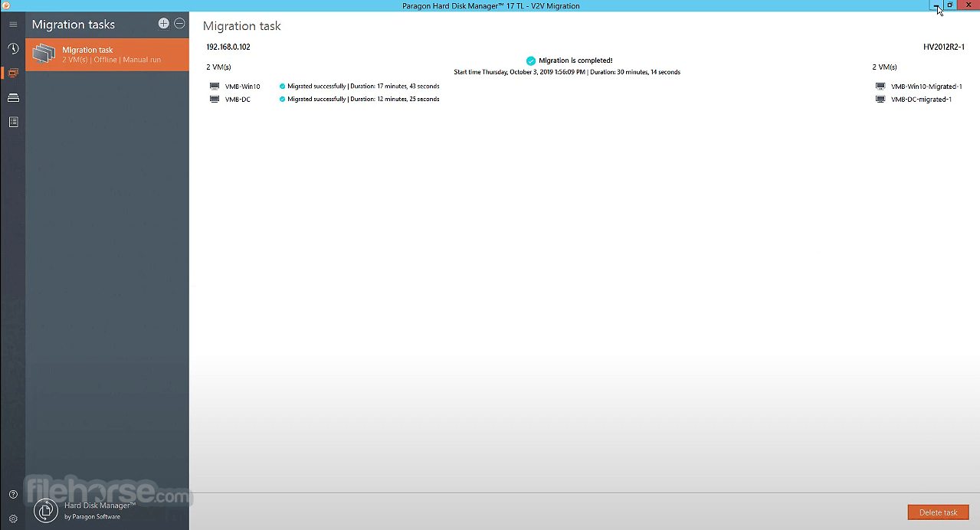This screenshot has height=530, width=980.
Task: Select the Migration task list entry
Action: click(107, 55)
